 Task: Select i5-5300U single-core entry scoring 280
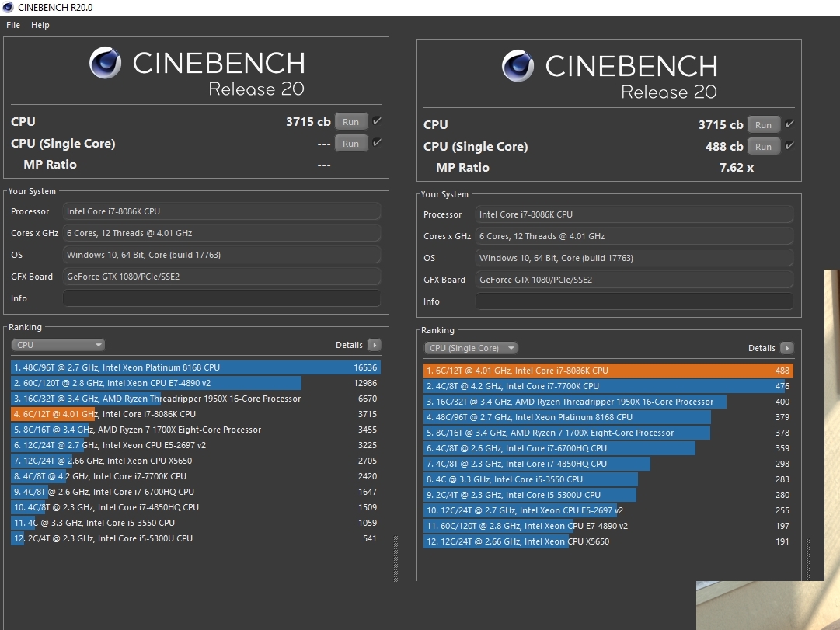tap(608, 495)
